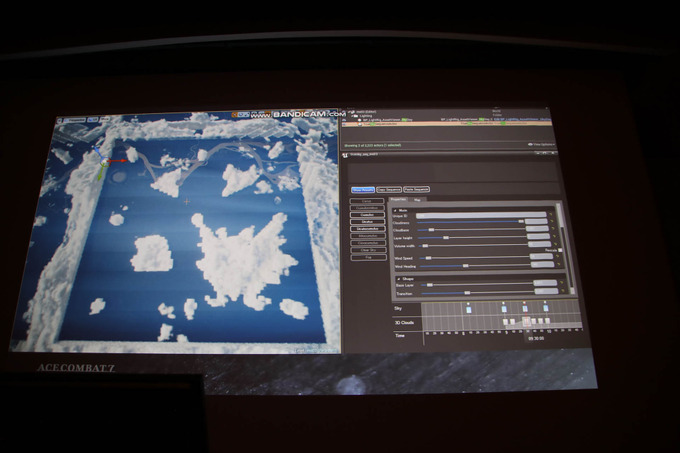Reset the Wind Heading value with its yellow arrow
This screenshot has height=453, width=680.
(558, 264)
